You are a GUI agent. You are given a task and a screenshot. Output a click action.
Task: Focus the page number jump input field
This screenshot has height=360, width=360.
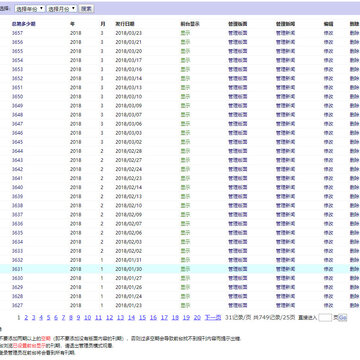pos(325,318)
